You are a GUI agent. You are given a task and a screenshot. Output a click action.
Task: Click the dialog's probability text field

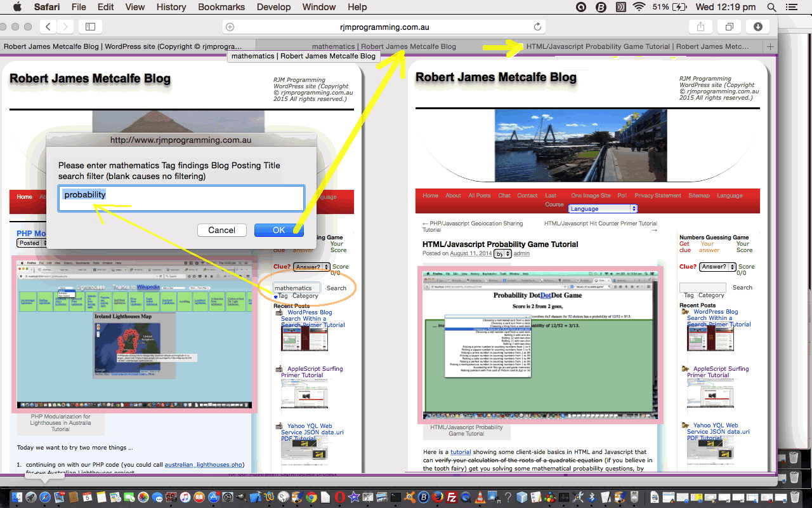coord(181,198)
